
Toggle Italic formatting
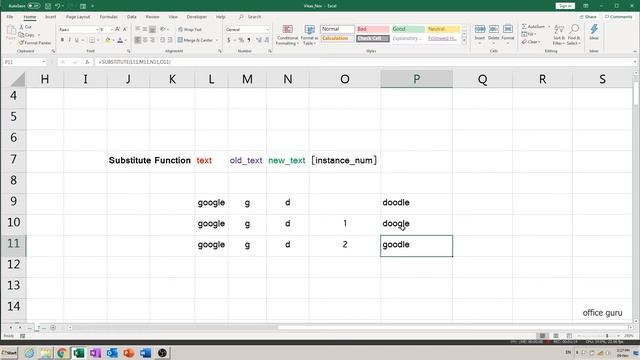(69, 40)
